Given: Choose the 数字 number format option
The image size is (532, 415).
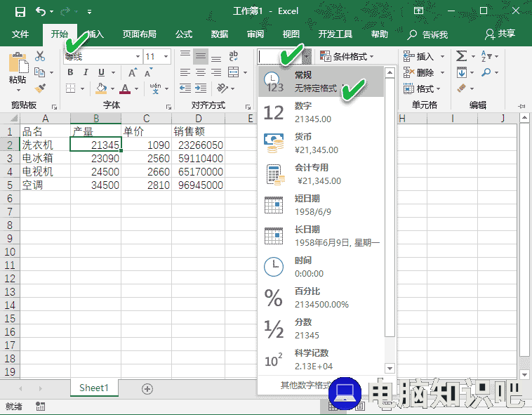Looking at the screenshot, I should [x=321, y=112].
